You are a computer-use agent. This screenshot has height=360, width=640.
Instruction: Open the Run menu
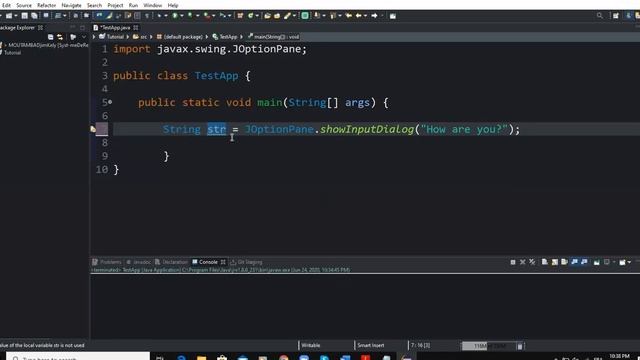[x=133, y=5]
